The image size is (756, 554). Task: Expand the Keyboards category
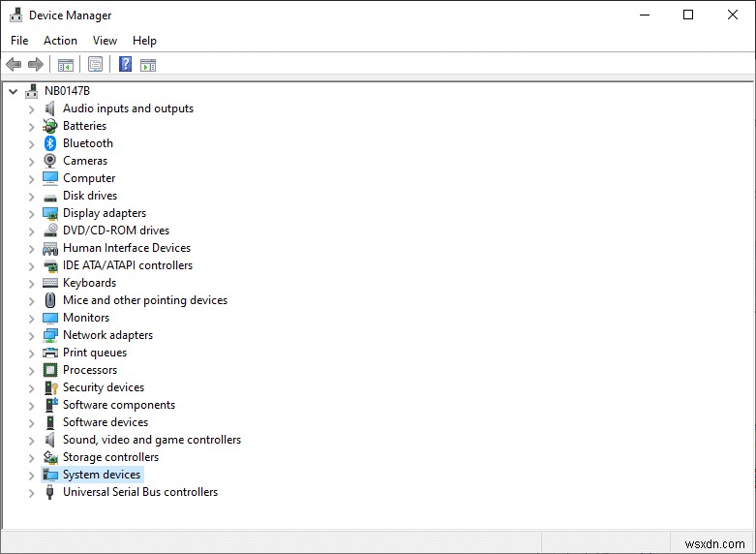point(31,284)
